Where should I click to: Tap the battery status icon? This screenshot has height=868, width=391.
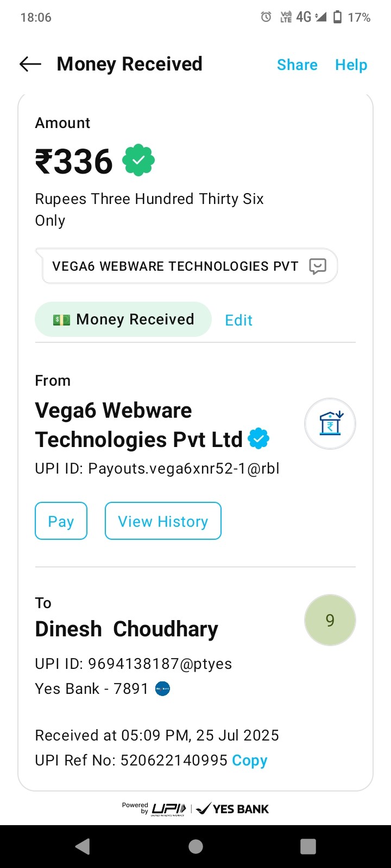[x=337, y=17]
